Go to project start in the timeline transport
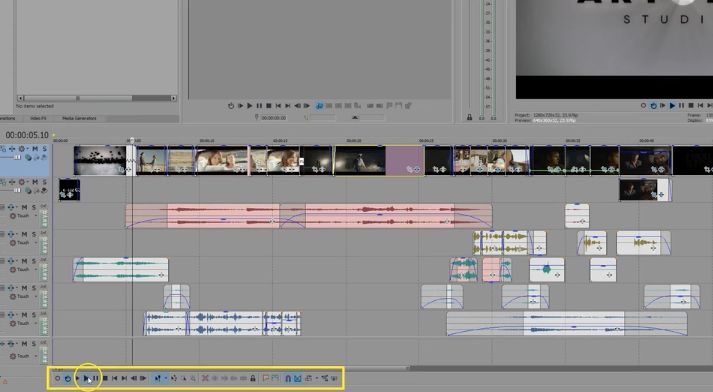The image size is (713, 392). (x=115, y=378)
